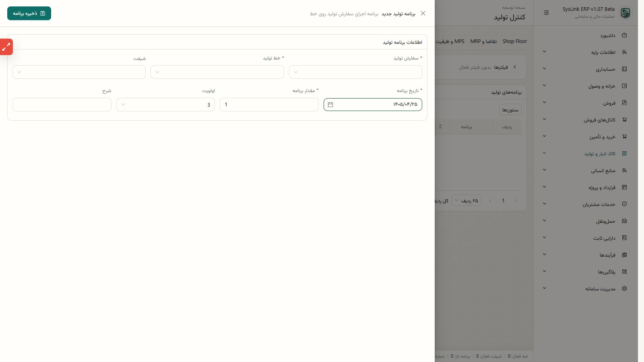Click the داشبورد dashboard sidebar icon
Image resolution: width=644 pixels, height=362 pixels.
624,35
